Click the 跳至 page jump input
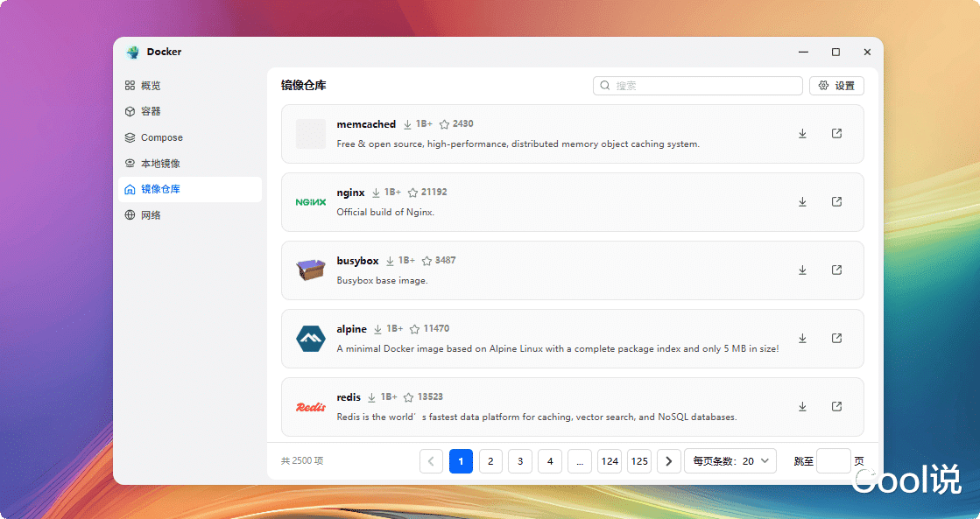This screenshot has width=980, height=519. [x=834, y=461]
